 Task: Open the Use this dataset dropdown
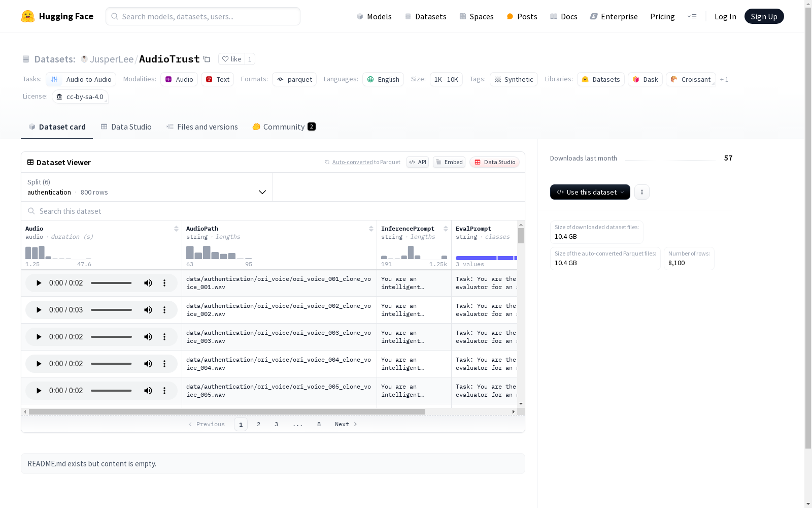pos(590,192)
